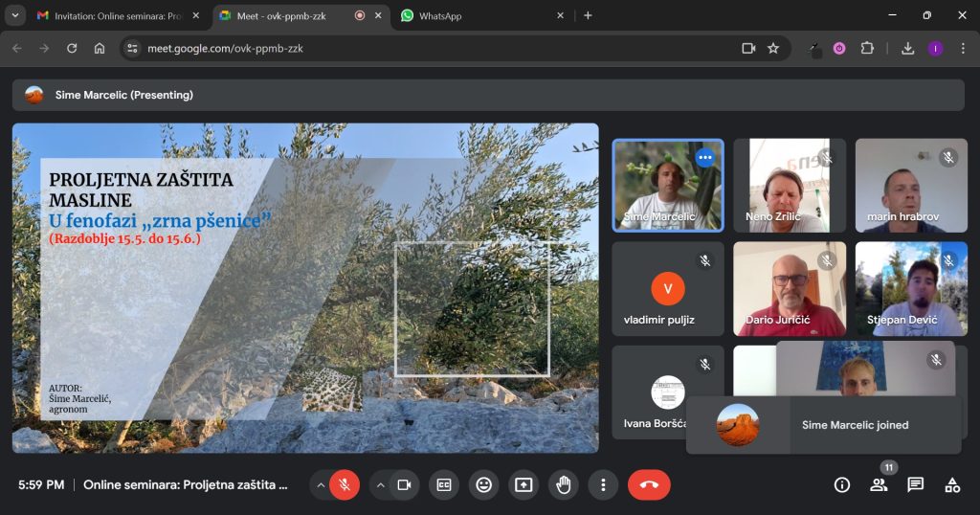The height and width of the screenshot is (515, 980).
Task: Raise your hand in the meeting
Action: pos(564,485)
